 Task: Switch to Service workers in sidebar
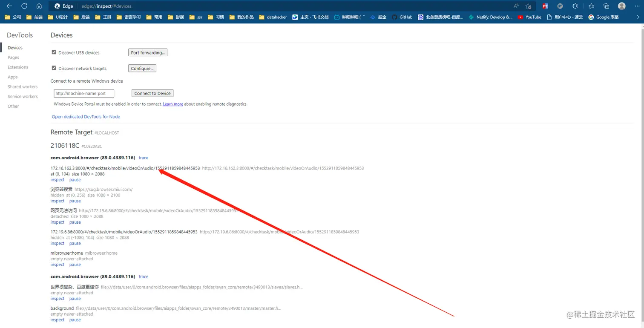pyautogui.click(x=23, y=96)
